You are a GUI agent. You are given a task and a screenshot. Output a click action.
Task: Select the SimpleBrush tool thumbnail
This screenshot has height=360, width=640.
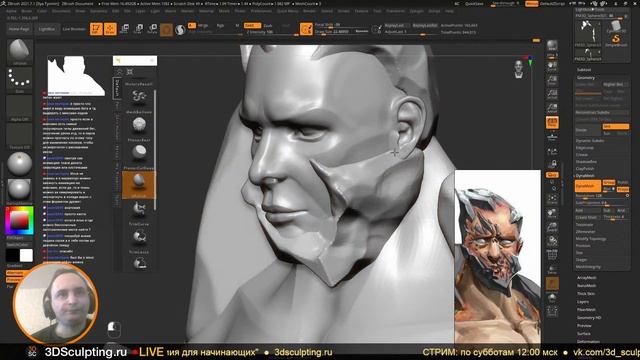(616, 40)
